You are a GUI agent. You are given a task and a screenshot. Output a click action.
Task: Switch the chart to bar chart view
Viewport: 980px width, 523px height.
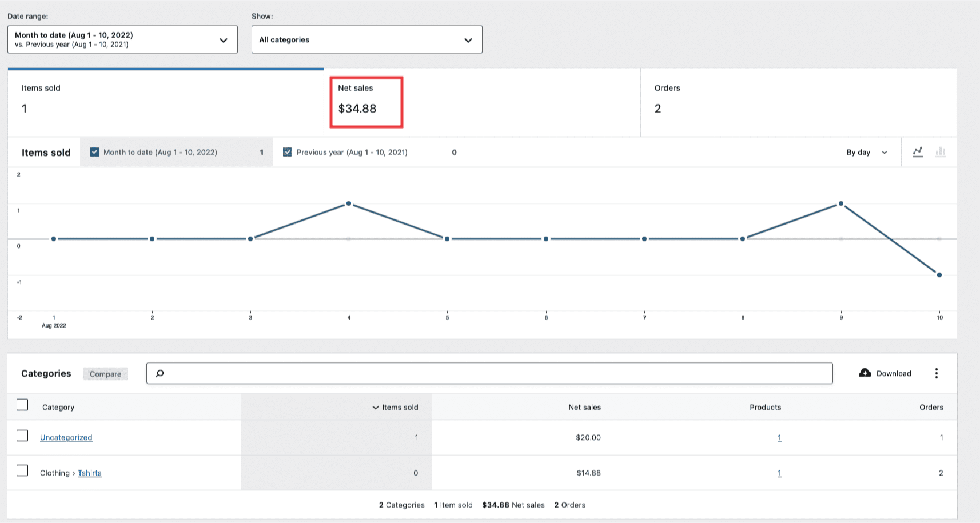(x=941, y=152)
